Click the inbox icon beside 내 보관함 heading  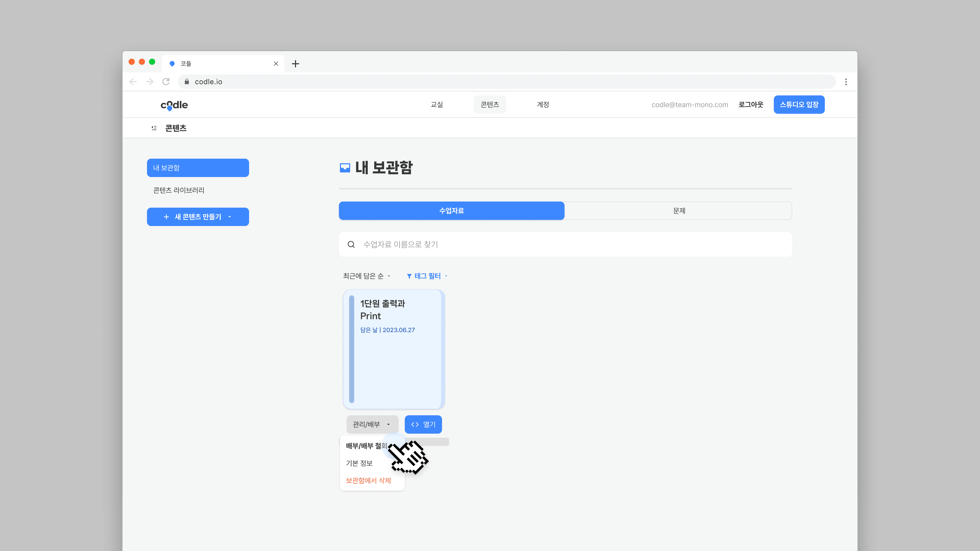pos(345,168)
